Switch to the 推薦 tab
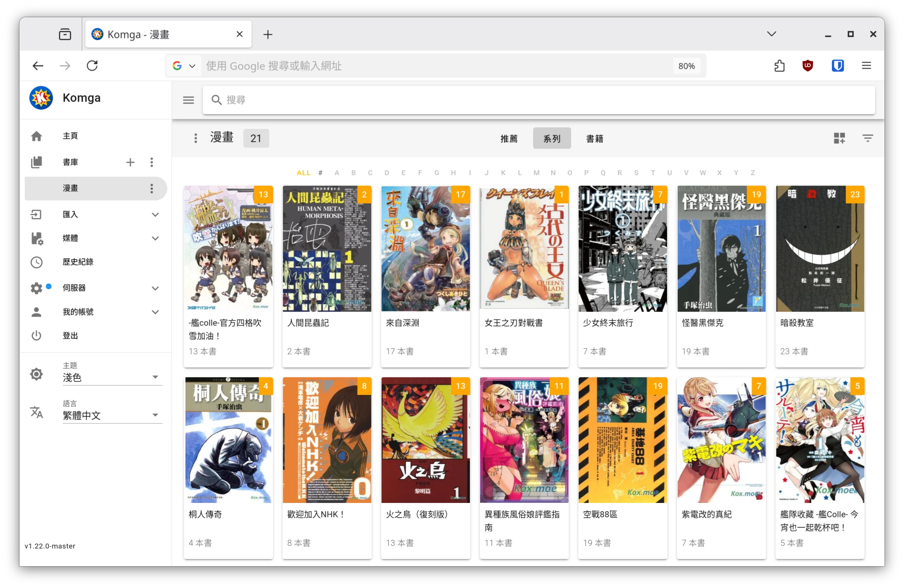Image resolution: width=904 pixels, height=588 pixels. point(508,139)
